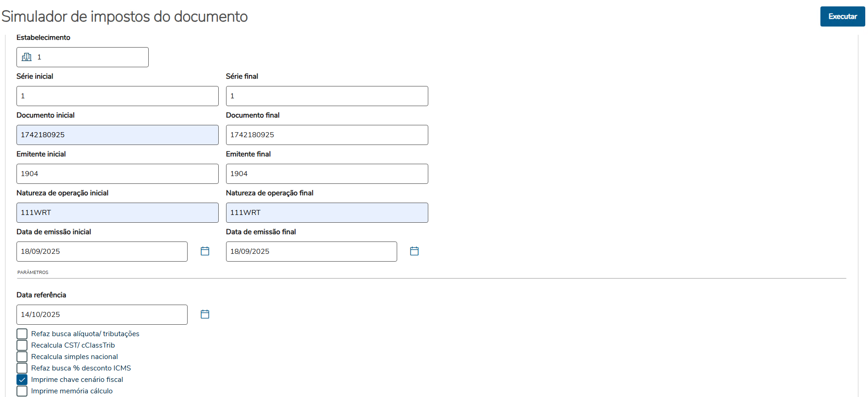Click the Documento final text box
This screenshot has width=868, height=397.
(x=327, y=135)
